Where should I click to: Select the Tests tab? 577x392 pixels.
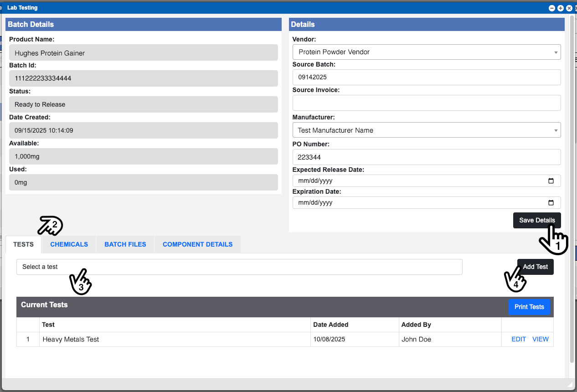[23, 244]
